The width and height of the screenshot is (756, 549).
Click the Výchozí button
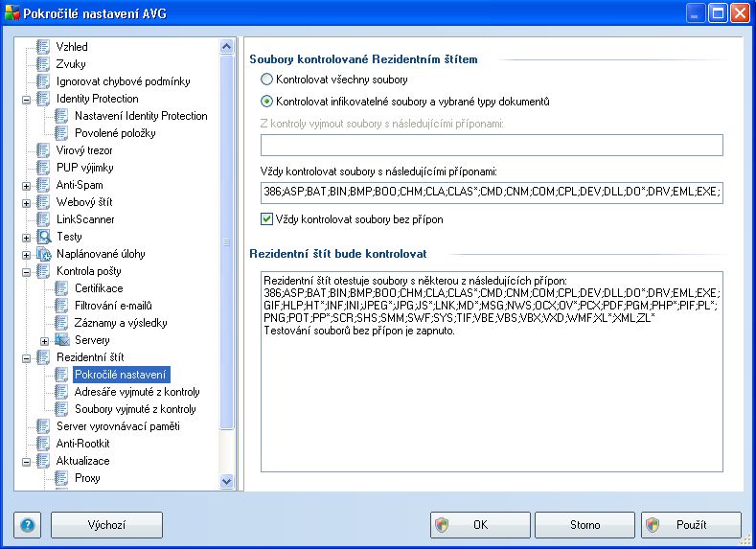[106, 525]
